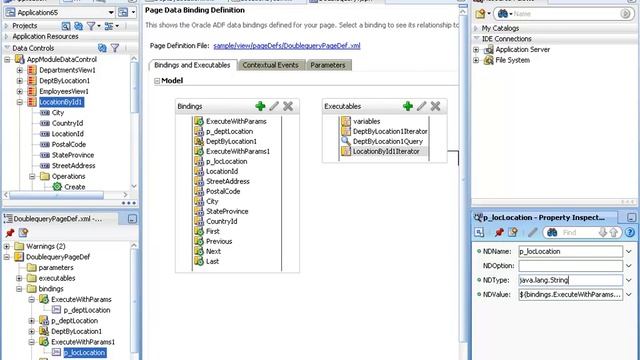Expand the DepartmentsView1 node
Screen dimensions: 640x360
click(x=20, y=70)
